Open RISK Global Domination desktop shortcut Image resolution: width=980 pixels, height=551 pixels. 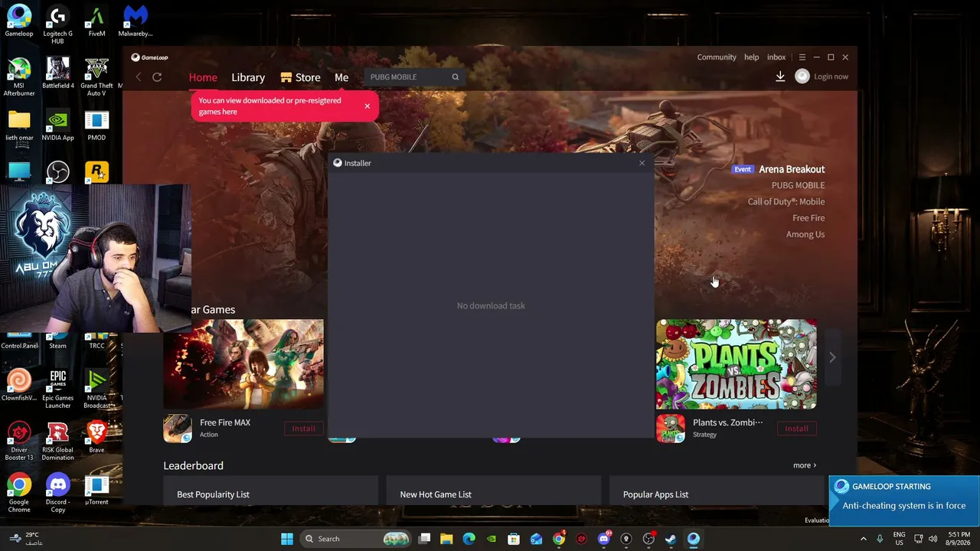pyautogui.click(x=57, y=441)
